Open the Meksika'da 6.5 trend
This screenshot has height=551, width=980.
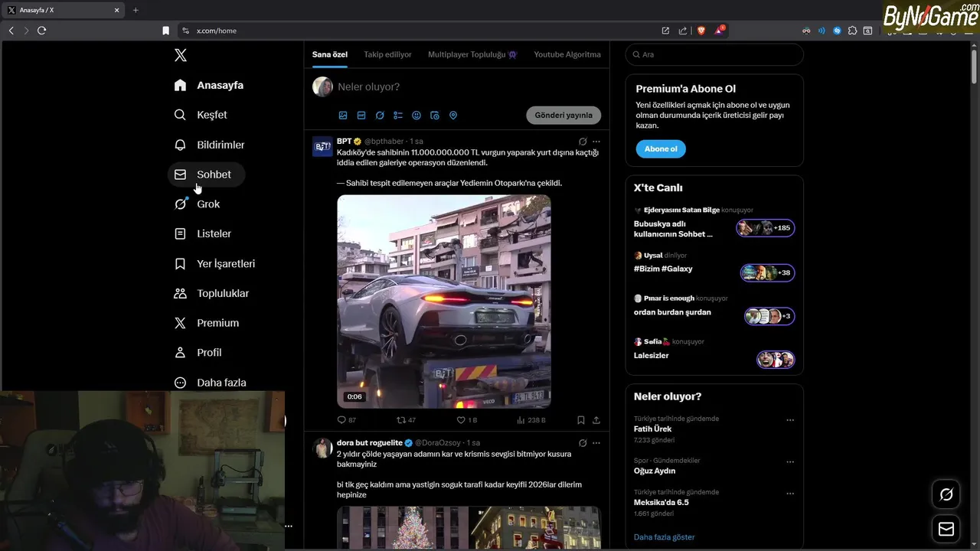pyautogui.click(x=661, y=503)
